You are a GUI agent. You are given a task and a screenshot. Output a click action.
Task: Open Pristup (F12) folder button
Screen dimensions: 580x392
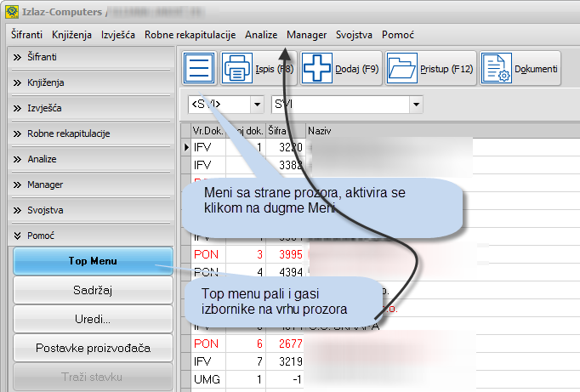click(429, 68)
